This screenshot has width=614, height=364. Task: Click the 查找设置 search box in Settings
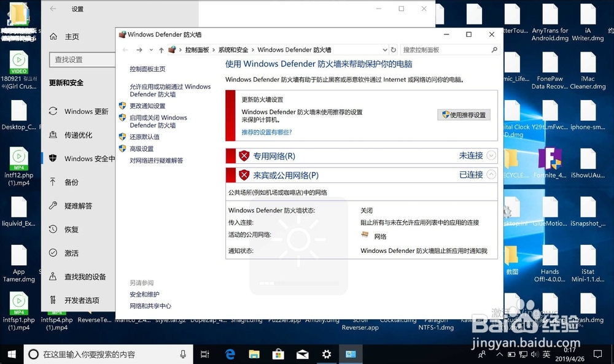click(82, 60)
